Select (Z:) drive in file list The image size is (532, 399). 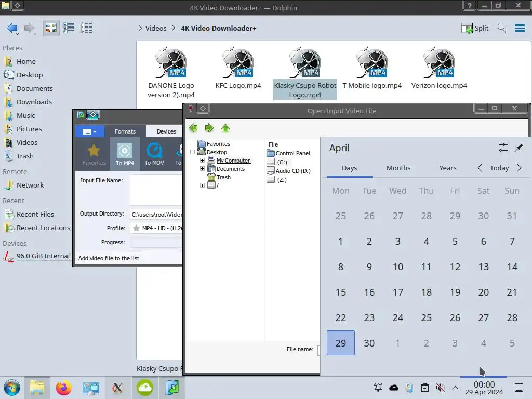(x=277, y=179)
